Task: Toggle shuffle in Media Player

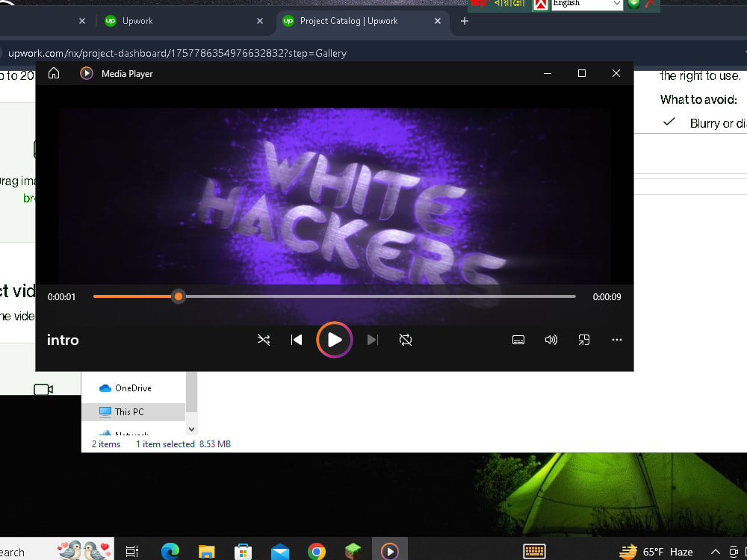Action: click(264, 340)
